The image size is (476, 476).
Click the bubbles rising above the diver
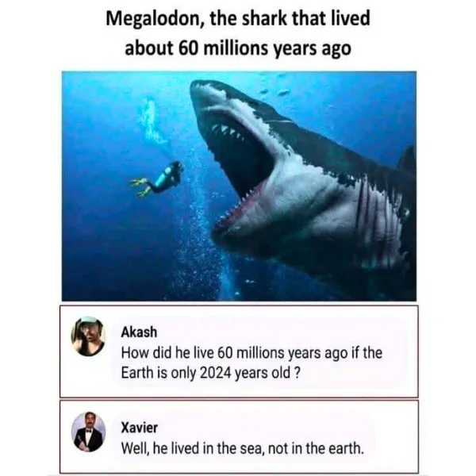152,120
